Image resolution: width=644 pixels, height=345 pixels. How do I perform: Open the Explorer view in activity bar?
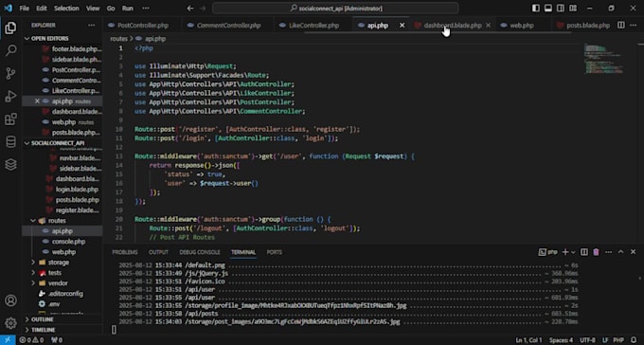[10, 28]
